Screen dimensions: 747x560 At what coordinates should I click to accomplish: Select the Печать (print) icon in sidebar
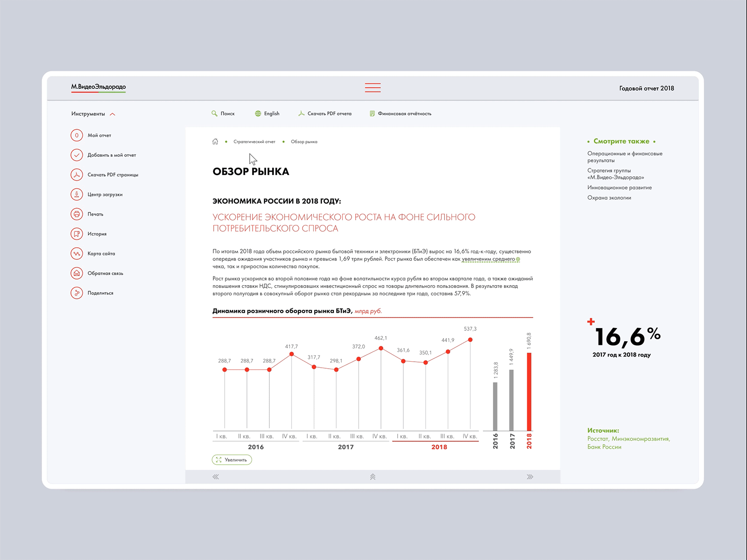pyautogui.click(x=77, y=214)
